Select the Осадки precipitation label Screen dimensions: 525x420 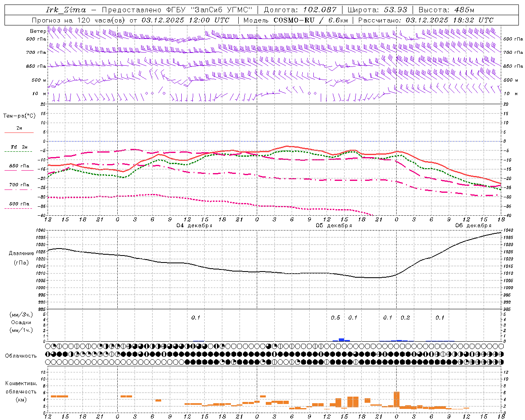21,322
